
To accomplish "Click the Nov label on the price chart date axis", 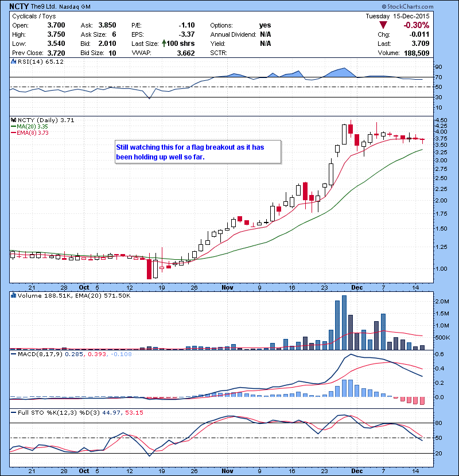I will [x=228, y=287].
